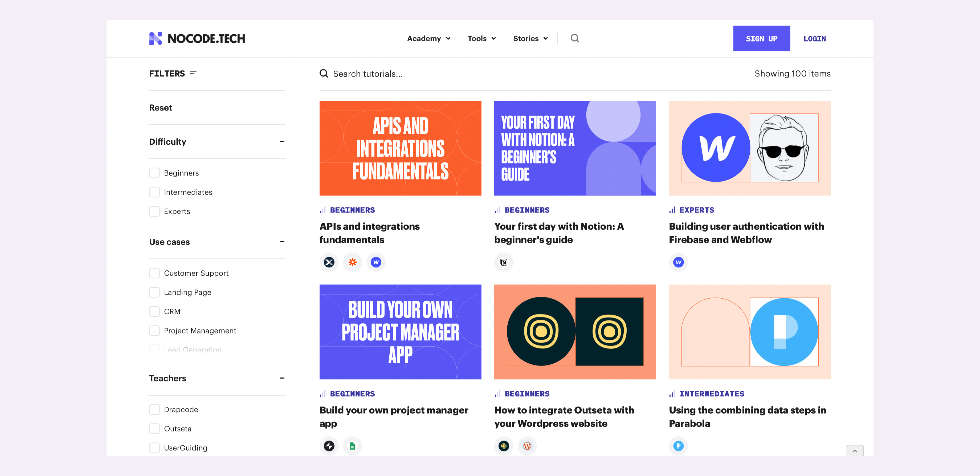980x476 pixels.
Task: Open Building user authentication with Firebase title
Action: pos(746,233)
